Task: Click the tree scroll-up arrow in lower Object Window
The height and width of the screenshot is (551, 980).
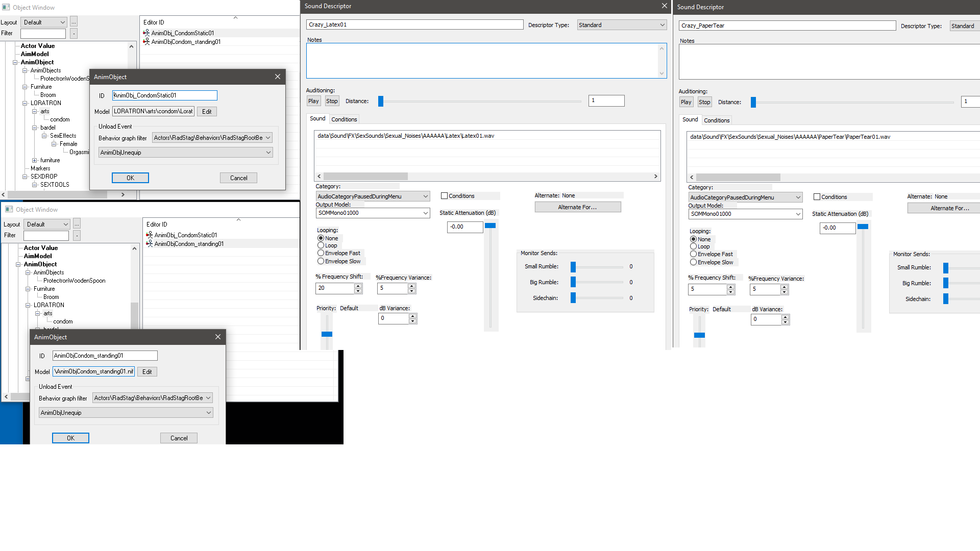Action: click(134, 248)
